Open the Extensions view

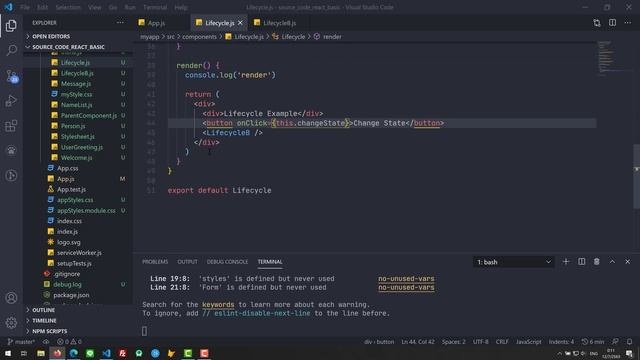point(11,126)
